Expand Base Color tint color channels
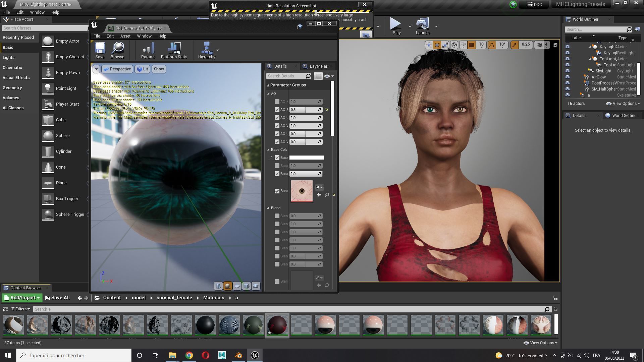Viewport: 644px width, 362px height. [271, 157]
